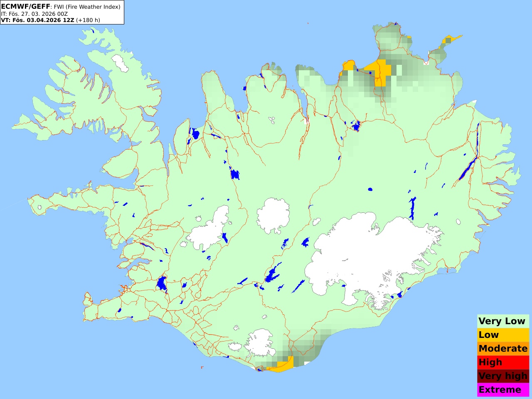This screenshot has height=399, width=532.
Task: Click the yellow Low FWI patch on the south coast
Action: click(x=283, y=365)
